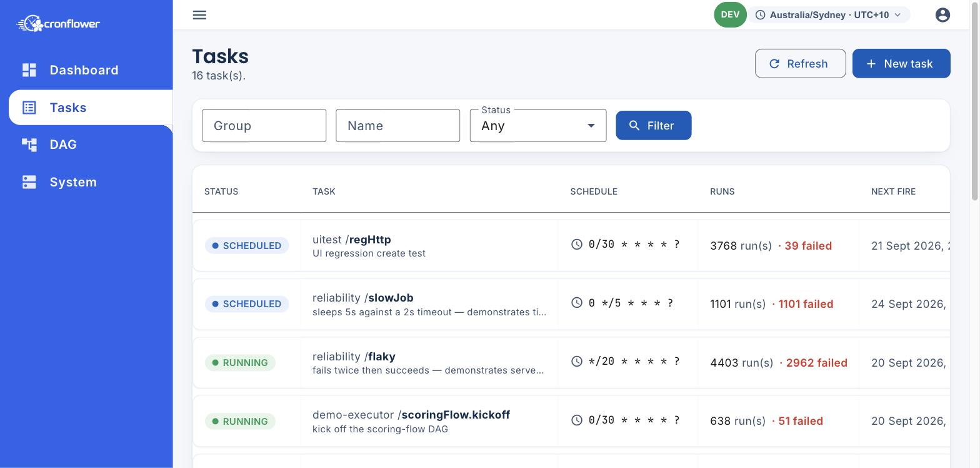Open the demo-executor /scoringFlow.kickoff task
This screenshot has height=468, width=980.
[x=411, y=415]
